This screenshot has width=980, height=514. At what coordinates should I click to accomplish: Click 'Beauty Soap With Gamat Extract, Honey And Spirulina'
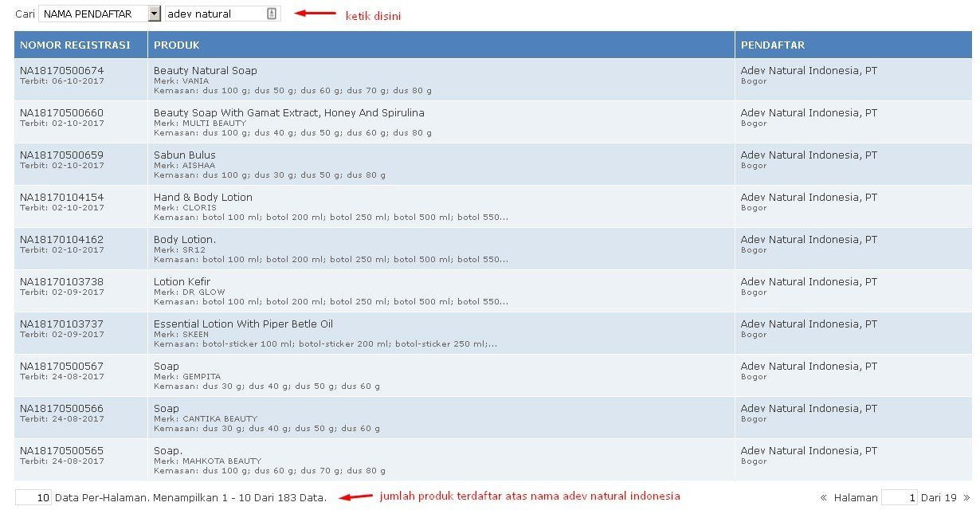[289, 113]
